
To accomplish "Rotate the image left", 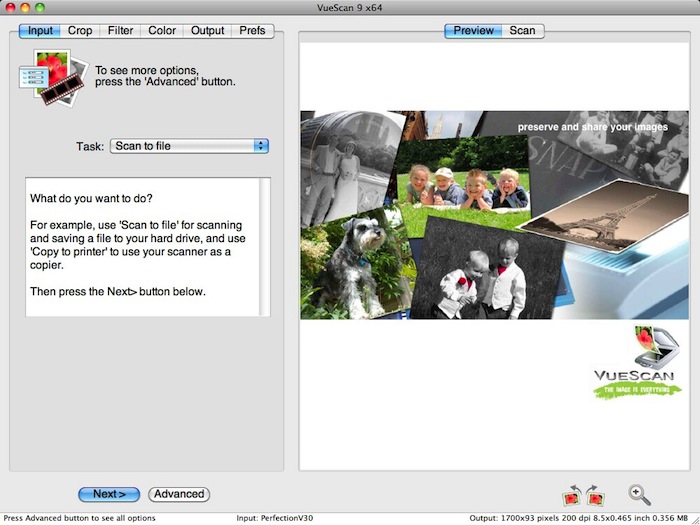I will pyautogui.click(x=573, y=494).
